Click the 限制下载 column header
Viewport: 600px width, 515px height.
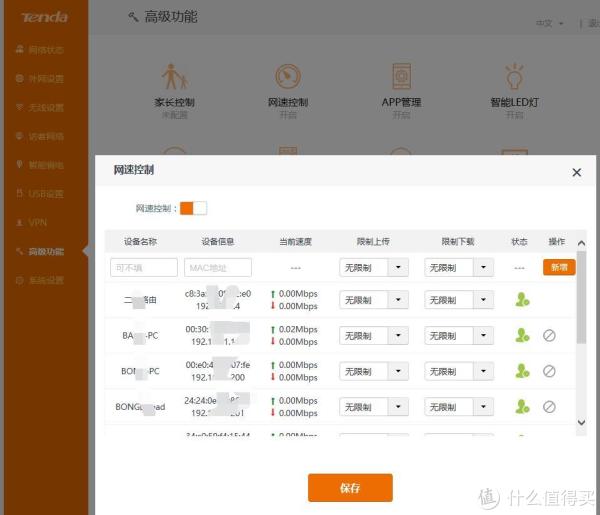pos(458,241)
